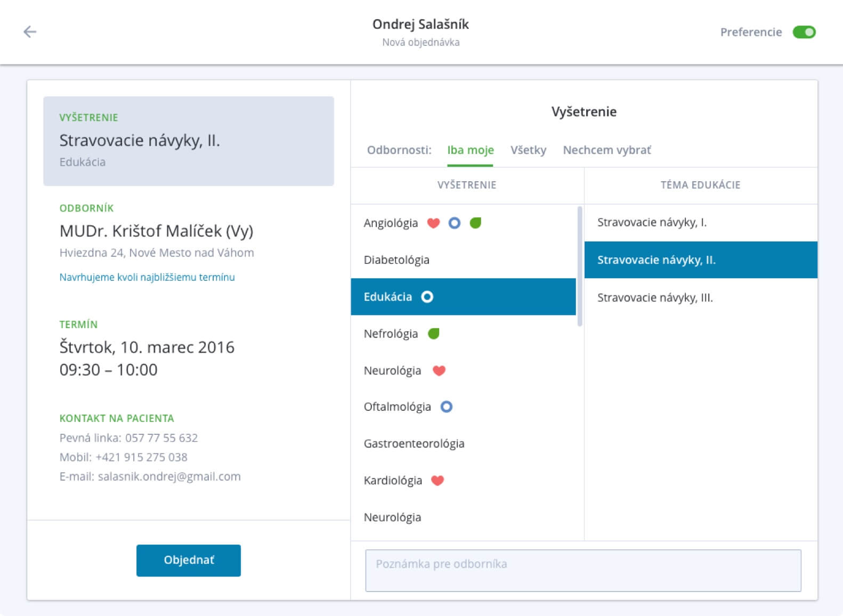Select Gastroenteorológia in the list

click(x=414, y=444)
